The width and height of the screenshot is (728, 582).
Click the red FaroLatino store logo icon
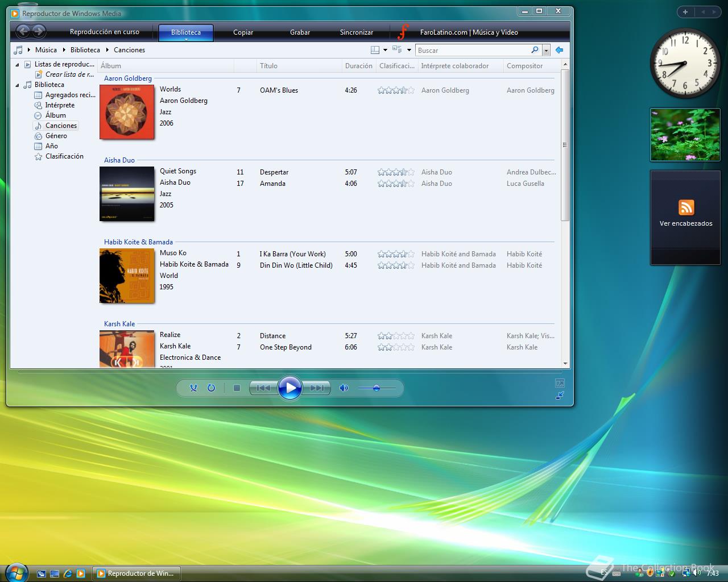tap(403, 32)
